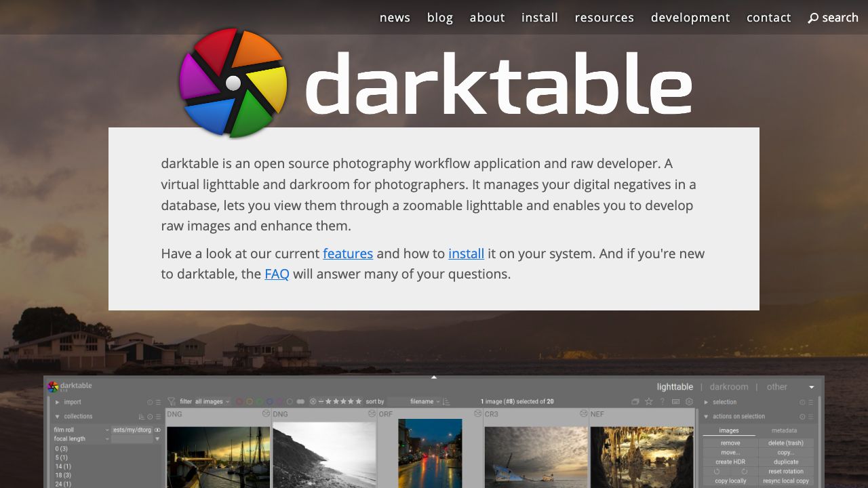Click reset icon of actions on selection
The width and height of the screenshot is (868, 488).
point(802,417)
